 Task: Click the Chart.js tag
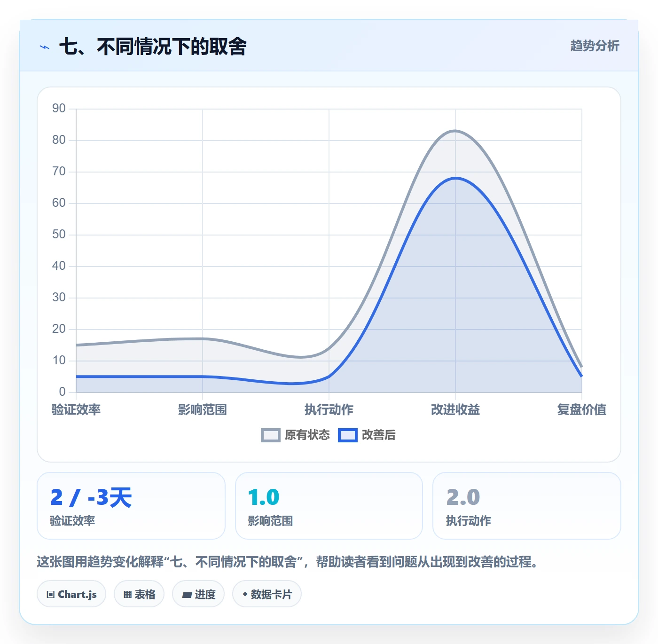pos(71,594)
